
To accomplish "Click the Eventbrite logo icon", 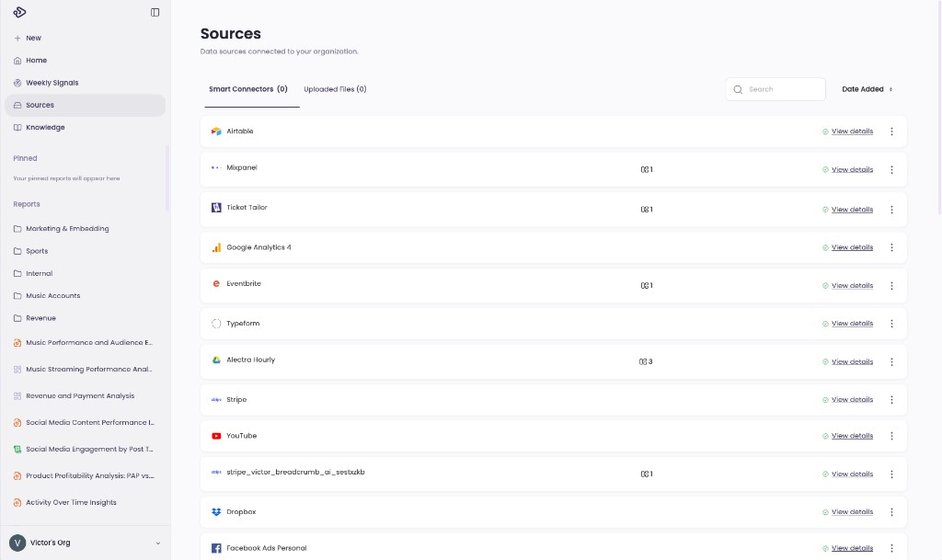I will coord(216,283).
